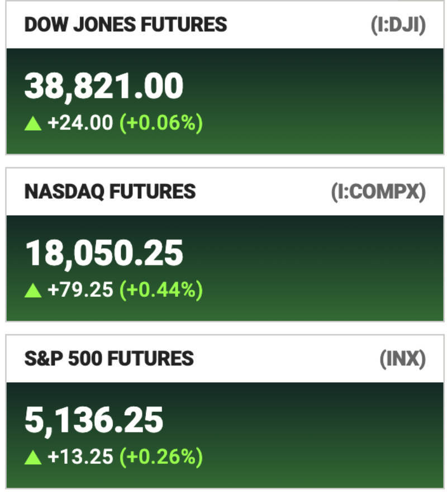Click the S&P 500 green up-arrow icon

click(33, 458)
